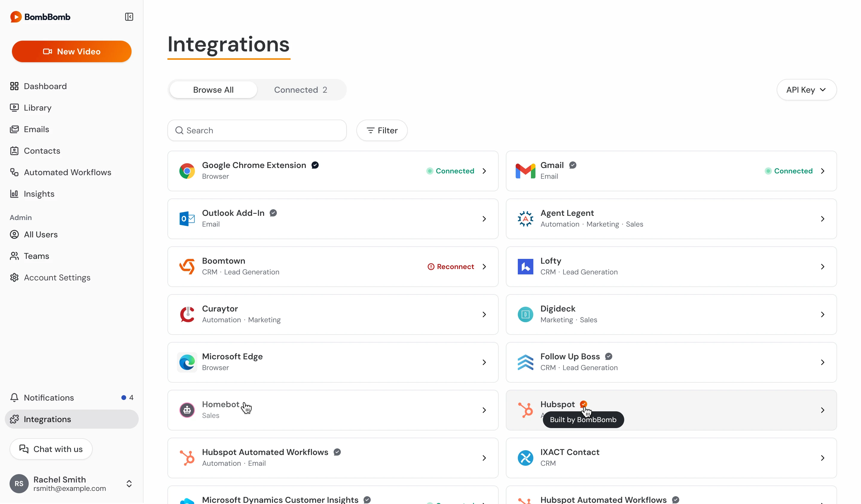This screenshot has width=861, height=504.
Task: Click the Gmail logo icon
Action: coord(525,171)
